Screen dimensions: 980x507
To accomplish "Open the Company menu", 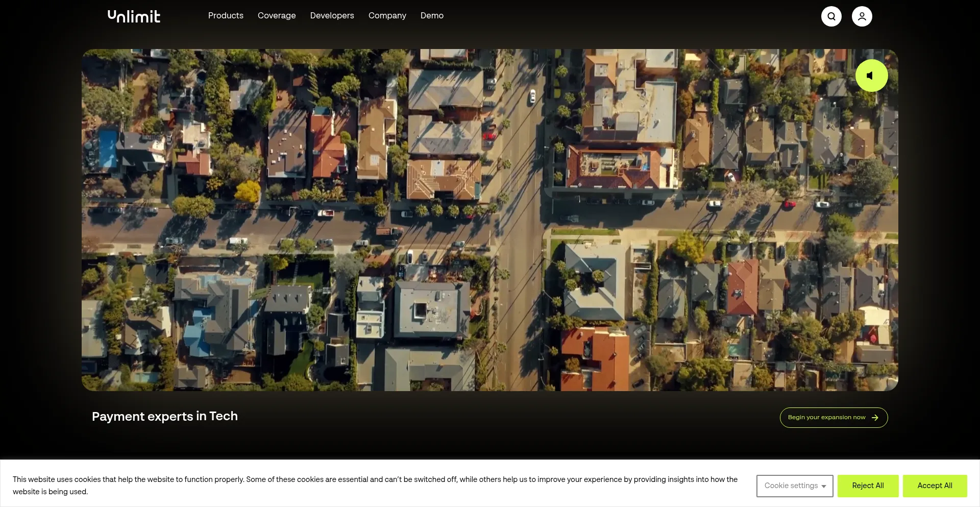I will coord(387,16).
